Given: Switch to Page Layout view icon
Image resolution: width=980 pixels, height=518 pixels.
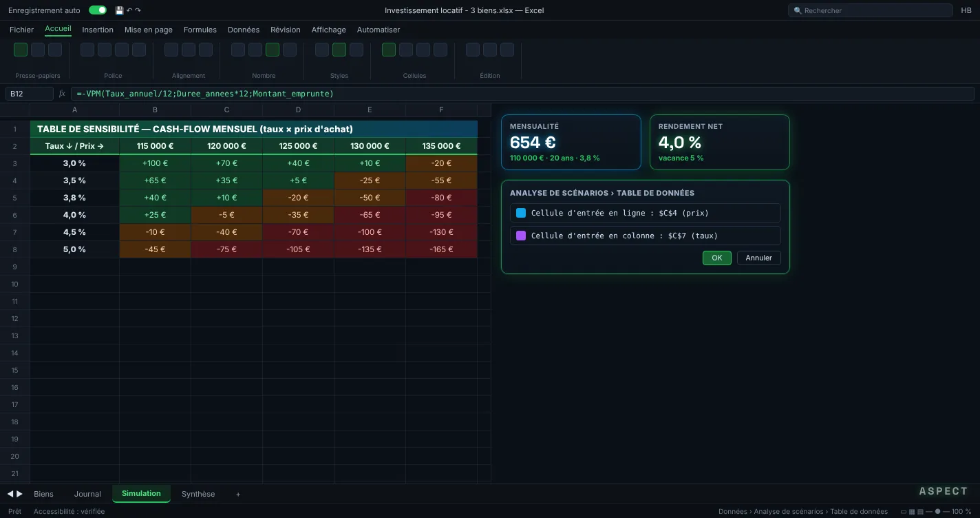Looking at the screenshot, I should click(x=912, y=512).
